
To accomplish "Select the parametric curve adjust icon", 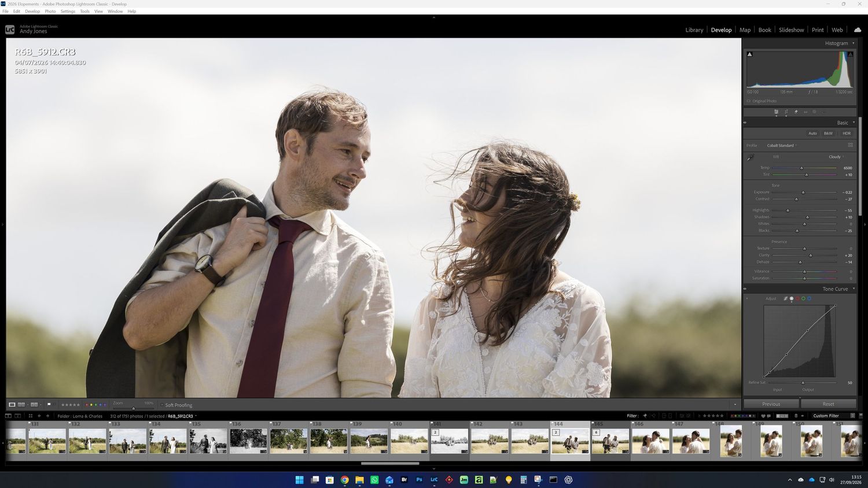I will click(785, 299).
